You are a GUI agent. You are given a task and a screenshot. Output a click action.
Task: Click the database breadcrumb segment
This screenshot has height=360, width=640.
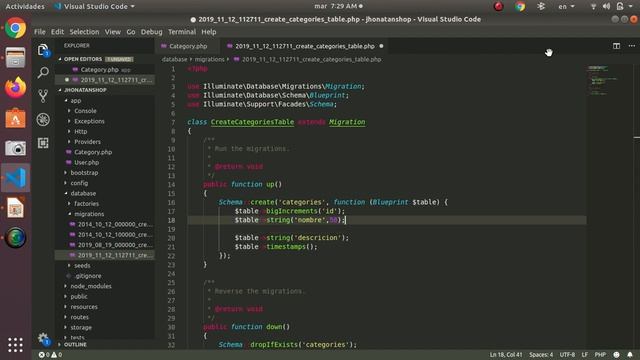point(174,59)
